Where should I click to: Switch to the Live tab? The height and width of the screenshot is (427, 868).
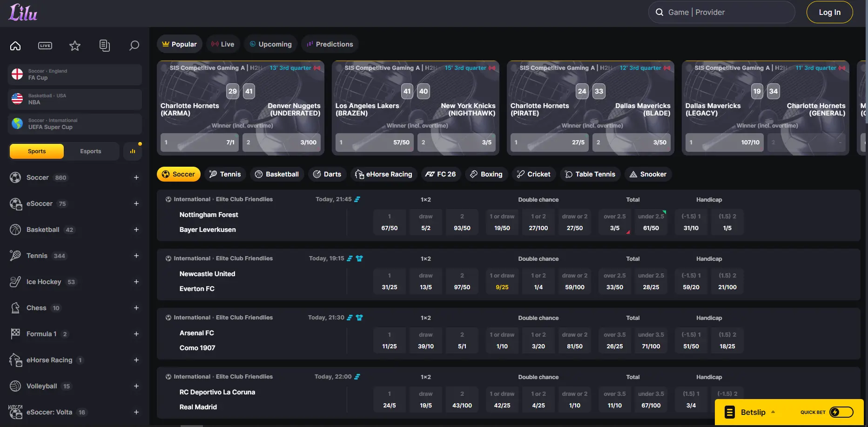[x=222, y=44]
